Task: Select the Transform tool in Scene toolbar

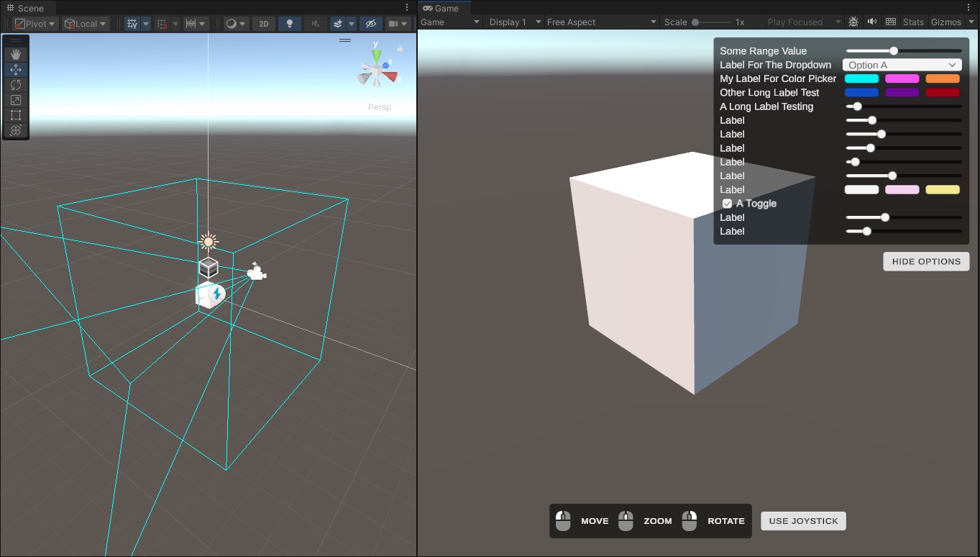Action: click(16, 130)
